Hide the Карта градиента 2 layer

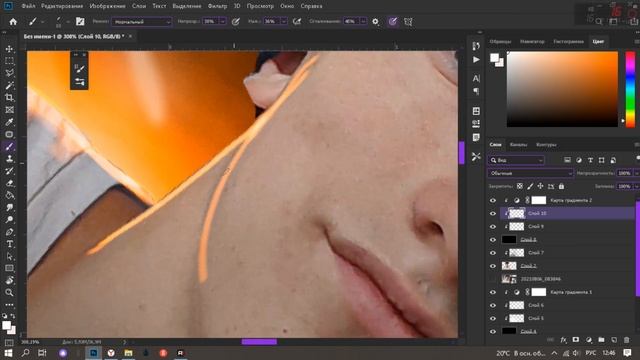tap(493, 200)
